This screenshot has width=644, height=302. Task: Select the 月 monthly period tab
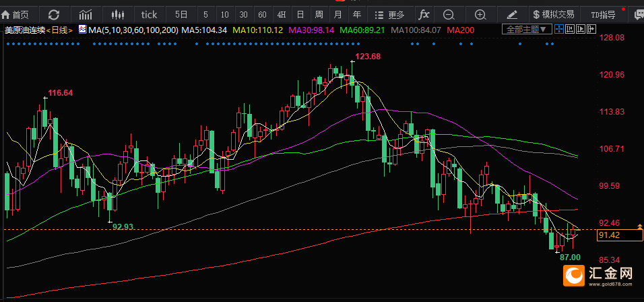[x=338, y=15]
